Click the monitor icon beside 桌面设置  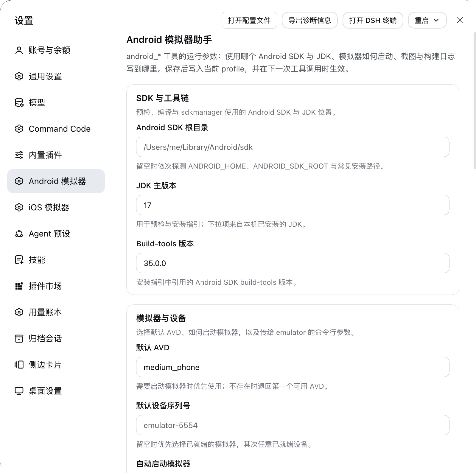(x=19, y=391)
